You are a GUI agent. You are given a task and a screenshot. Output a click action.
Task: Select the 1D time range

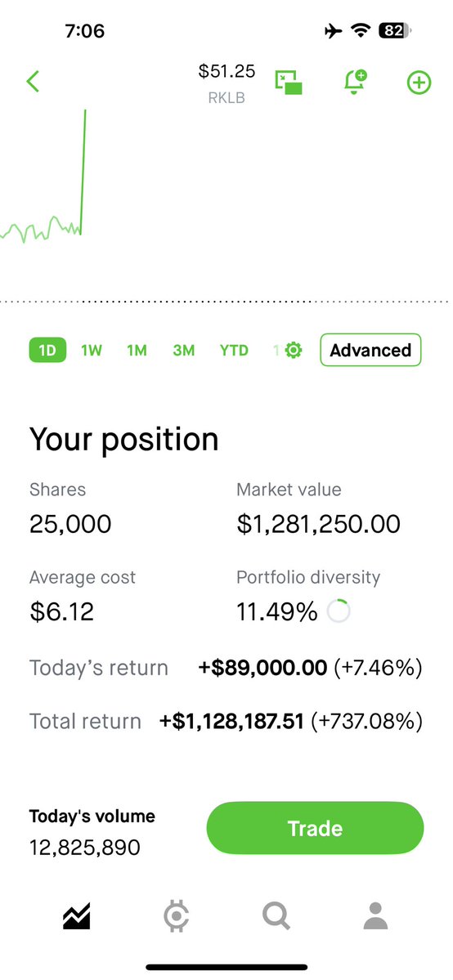(47, 350)
